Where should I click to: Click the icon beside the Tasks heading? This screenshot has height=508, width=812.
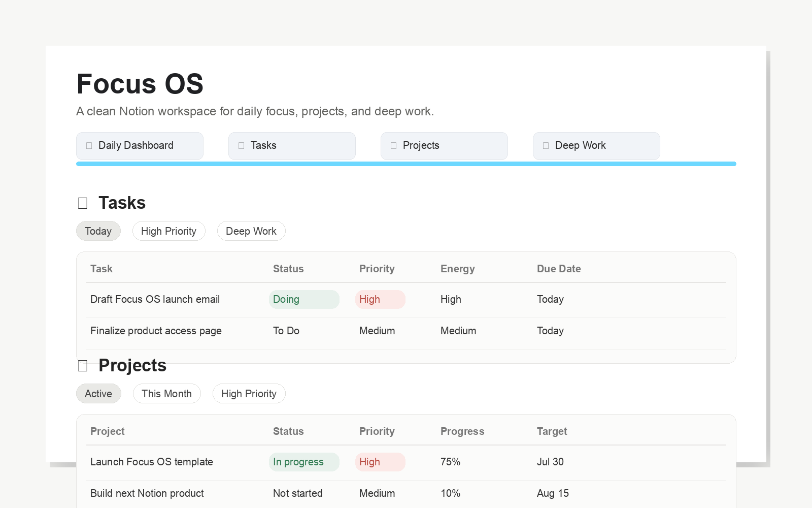pyautogui.click(x=83, y=203)
